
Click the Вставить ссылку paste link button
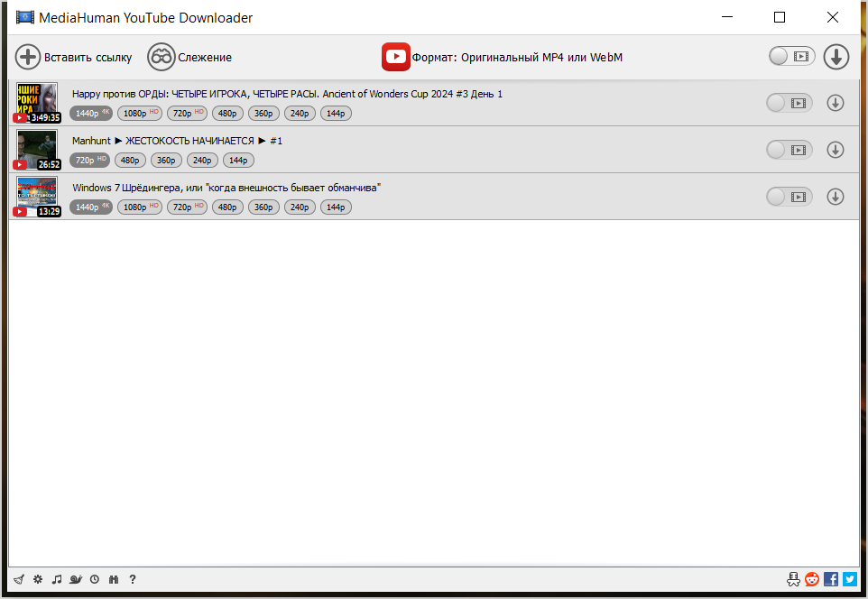[x=74, y=57]
